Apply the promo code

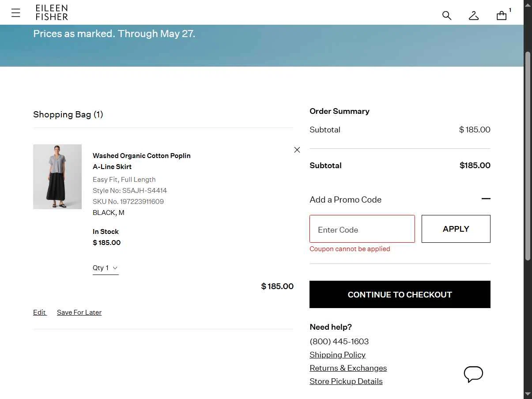[x=456, y=229]
